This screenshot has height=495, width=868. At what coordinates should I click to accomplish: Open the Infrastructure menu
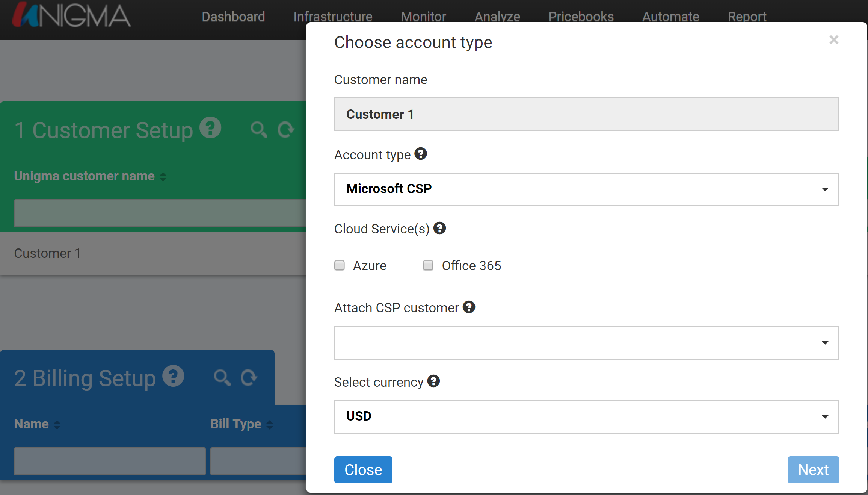point(333,17)
